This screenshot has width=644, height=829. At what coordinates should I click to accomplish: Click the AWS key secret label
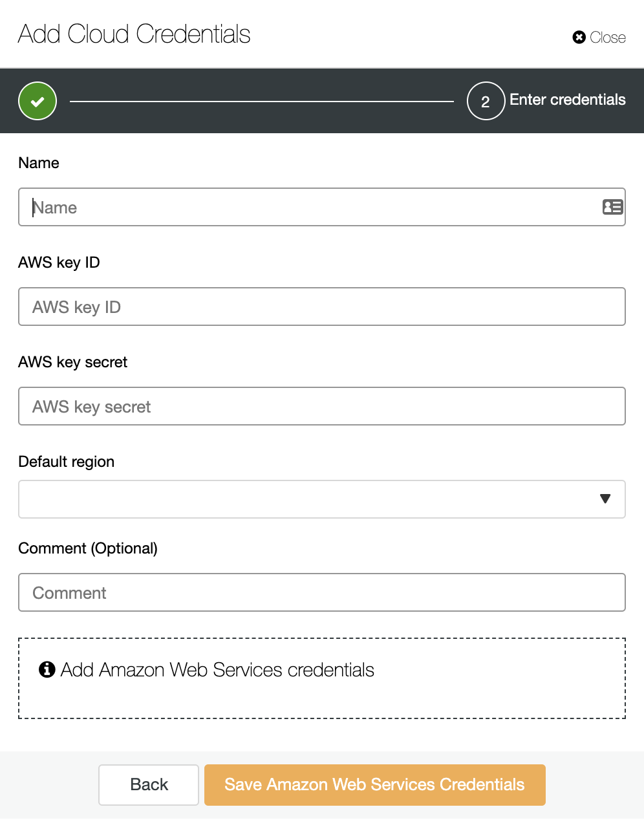pyautogui.click(x=73, y=362)
